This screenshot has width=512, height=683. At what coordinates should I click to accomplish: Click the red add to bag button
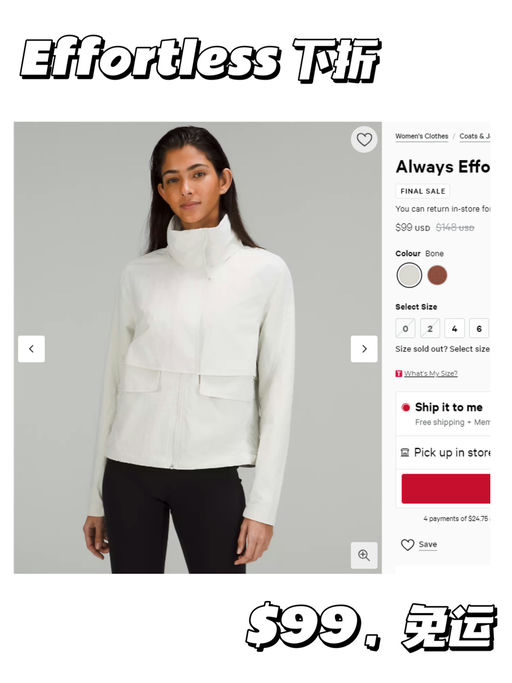tap(446, 489)
